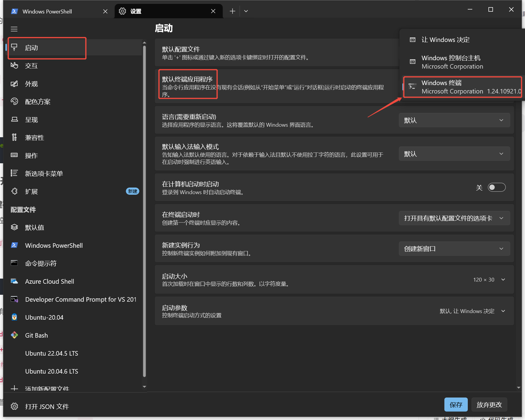Click the 外观 appearance pencil icon
Image resolution: width=525 pixels, height=420 pixels.
pyautogui.click(x=14, y=84)
